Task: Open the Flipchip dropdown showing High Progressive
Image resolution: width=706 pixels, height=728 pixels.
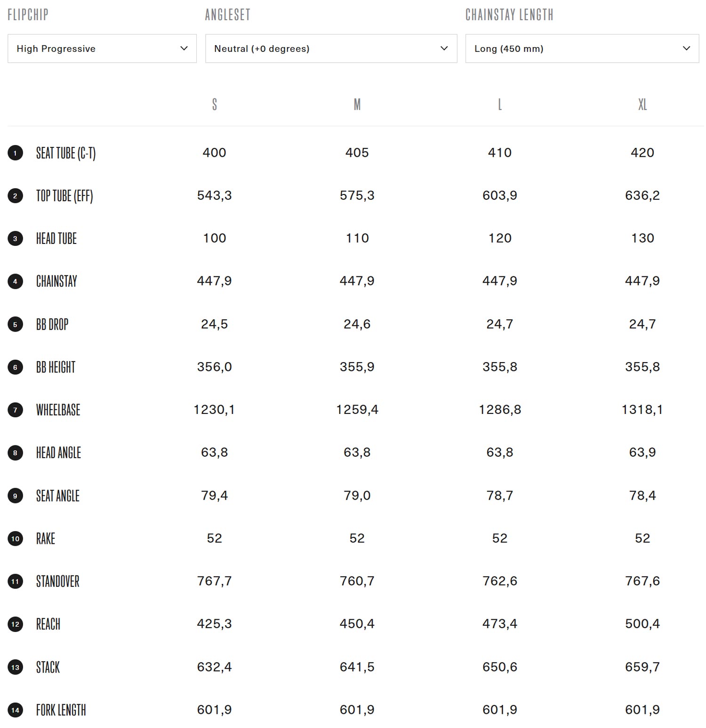Action: click(102, 49)
